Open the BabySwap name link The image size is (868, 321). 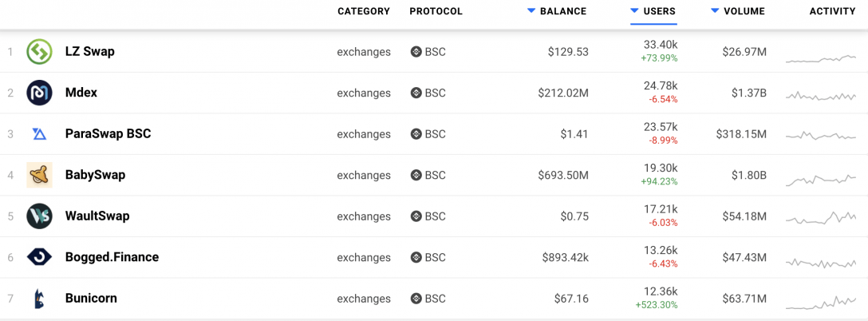[95, 175]
